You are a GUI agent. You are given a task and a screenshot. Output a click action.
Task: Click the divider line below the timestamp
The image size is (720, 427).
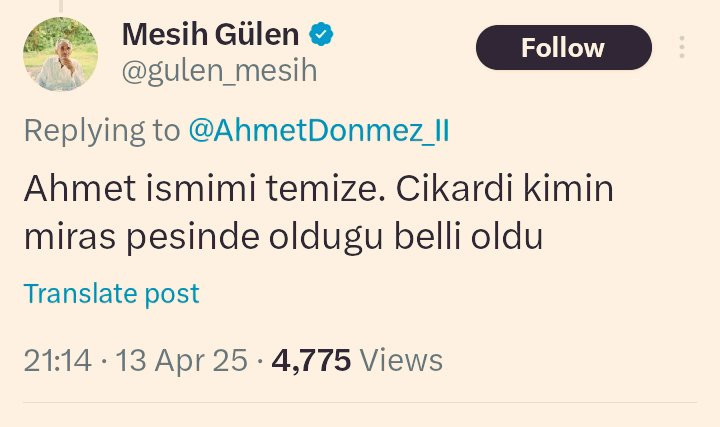tap(360, 403)
